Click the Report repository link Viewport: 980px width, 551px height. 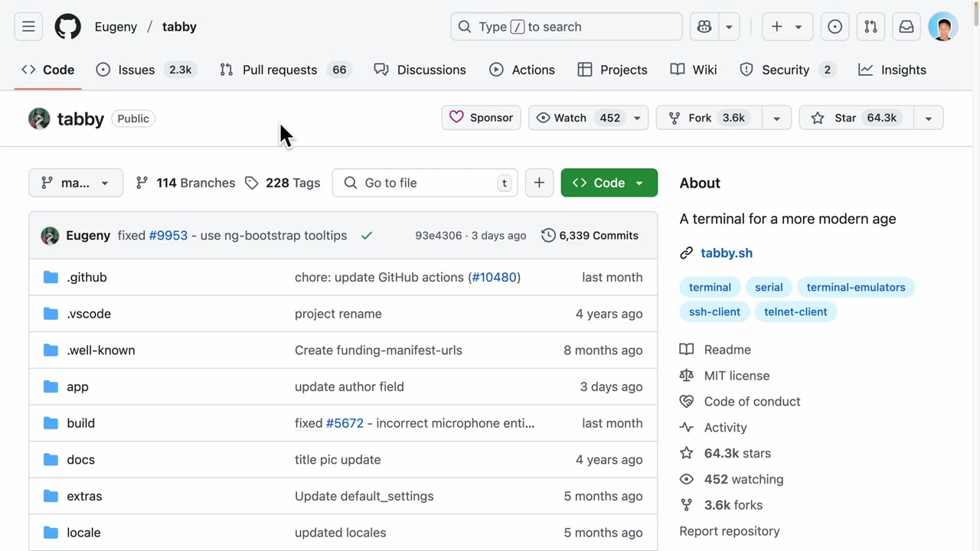tap(730, 531)
